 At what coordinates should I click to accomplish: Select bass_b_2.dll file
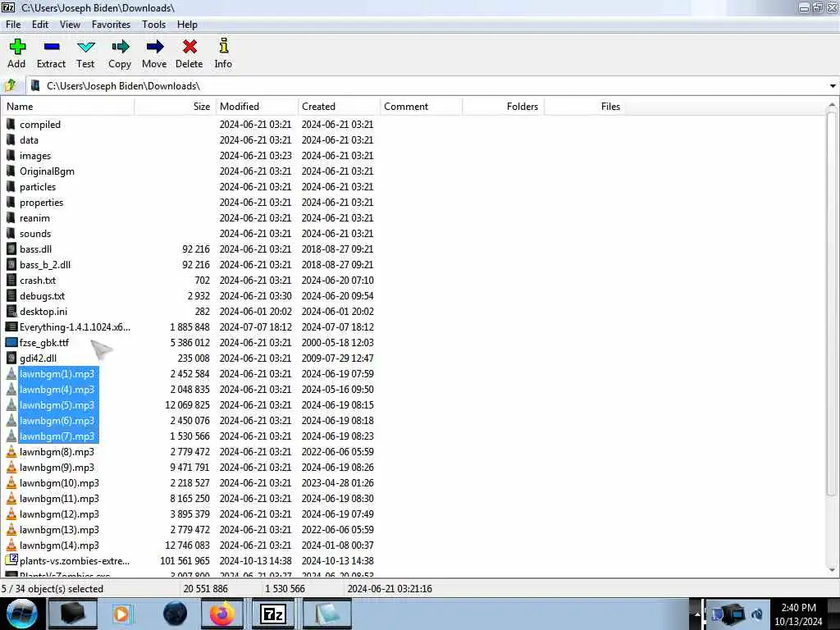[45, 265]
